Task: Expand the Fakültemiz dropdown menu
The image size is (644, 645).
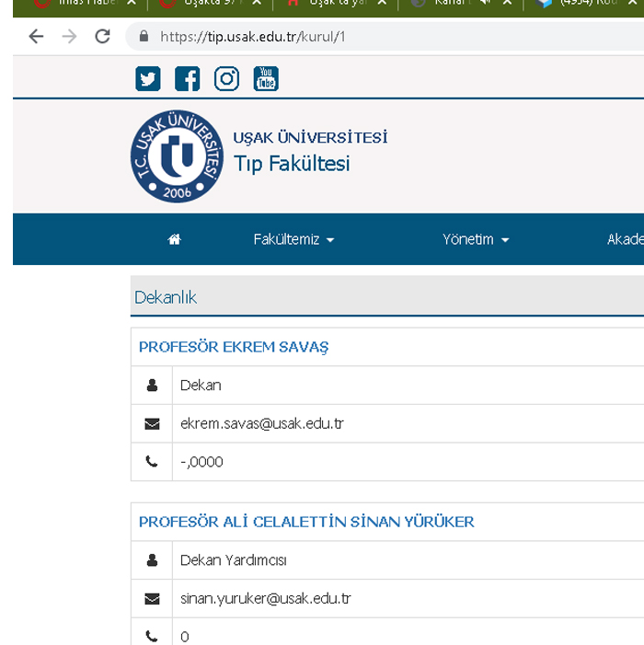Action: click(293, 239)
